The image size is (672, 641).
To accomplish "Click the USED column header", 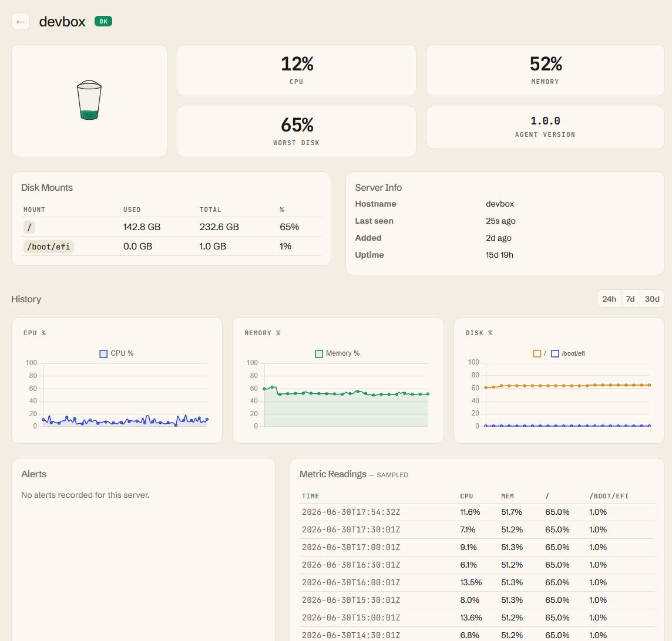I will (132, 210).
